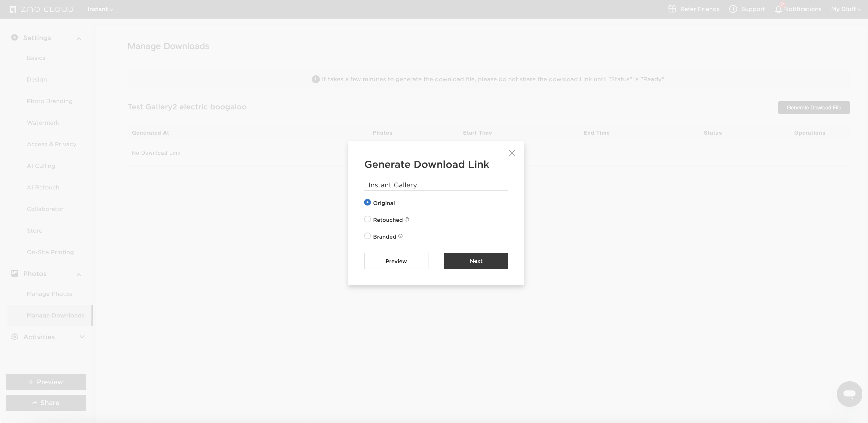The width and height of the screenshot is (868, 423).
Task: Click the Next button
Action: pos(476,261)
